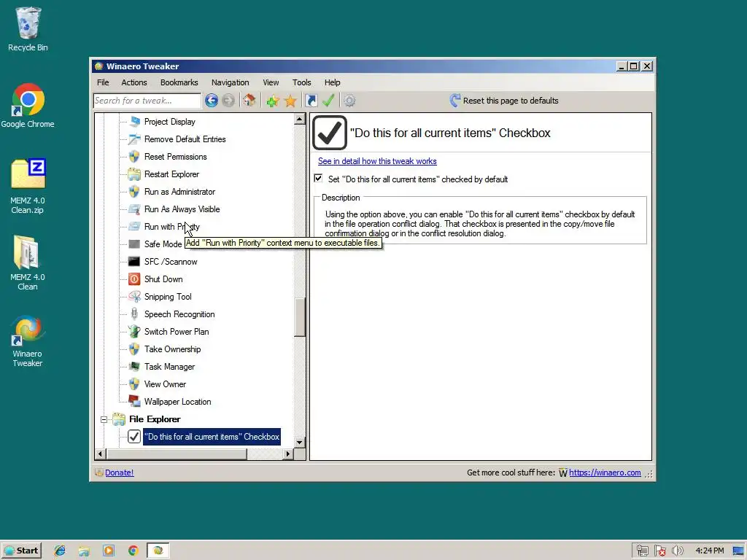Click the volume speaker tray icon

tap(678, 551)
